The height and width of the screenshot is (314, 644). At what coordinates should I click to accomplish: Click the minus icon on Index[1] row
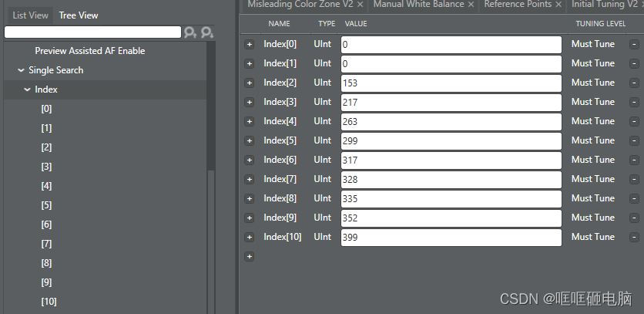(634, 64)
